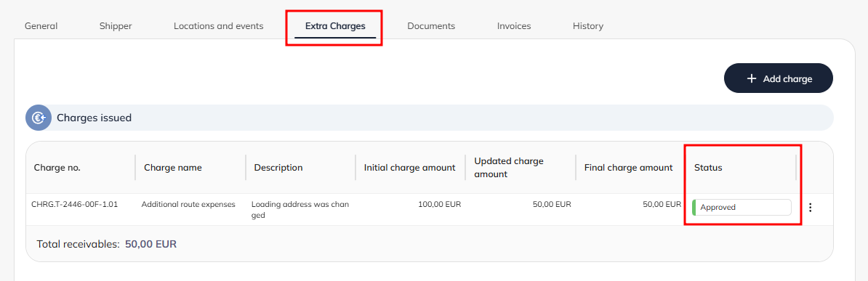Click the Charge no. column header
This screenshot has width=868, height=281.
pyautogui.click(x=57, y=168)
